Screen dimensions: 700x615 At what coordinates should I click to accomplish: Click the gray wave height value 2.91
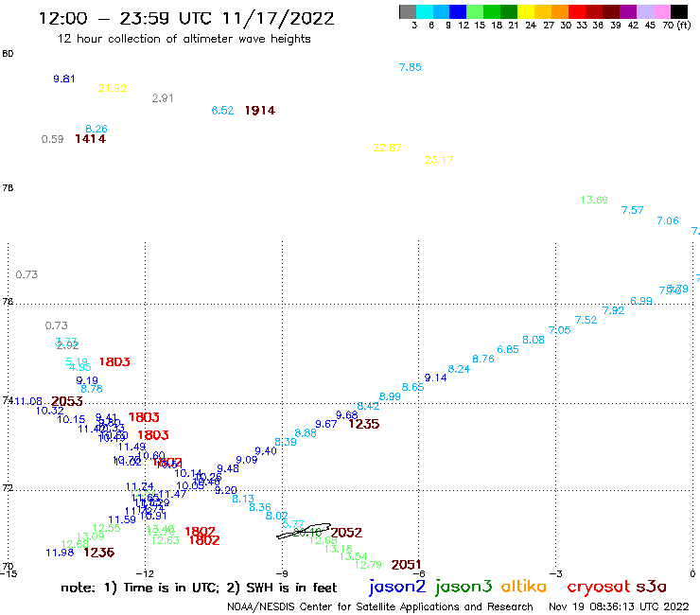point(163,97)
